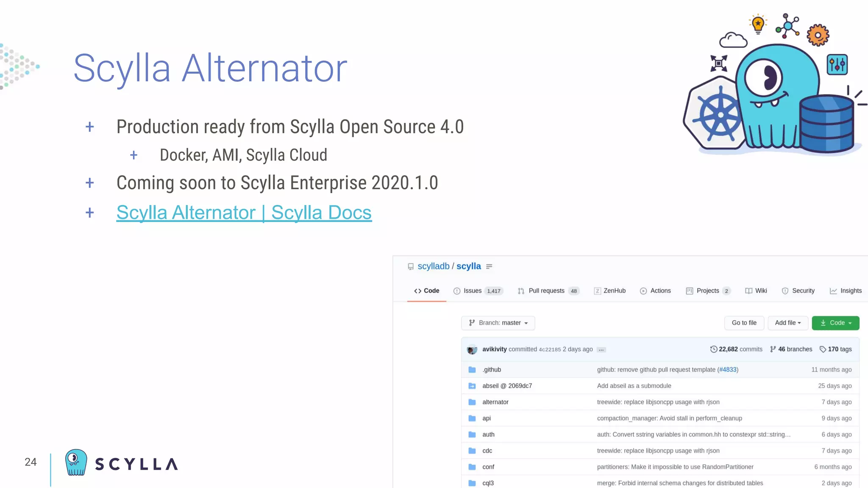868x488 pixels.
Task: Click the list icon next to scylla repo name
Action: [489, 266]
